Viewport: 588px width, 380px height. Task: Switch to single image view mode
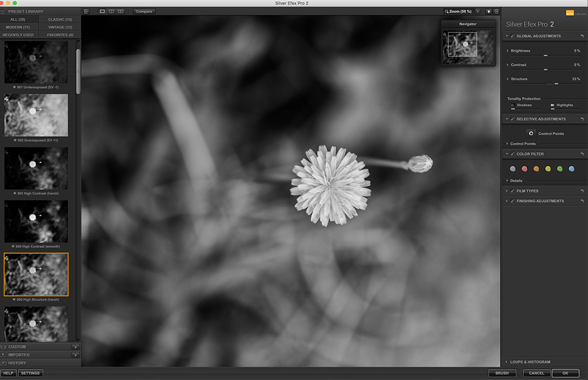coord(102,11)
